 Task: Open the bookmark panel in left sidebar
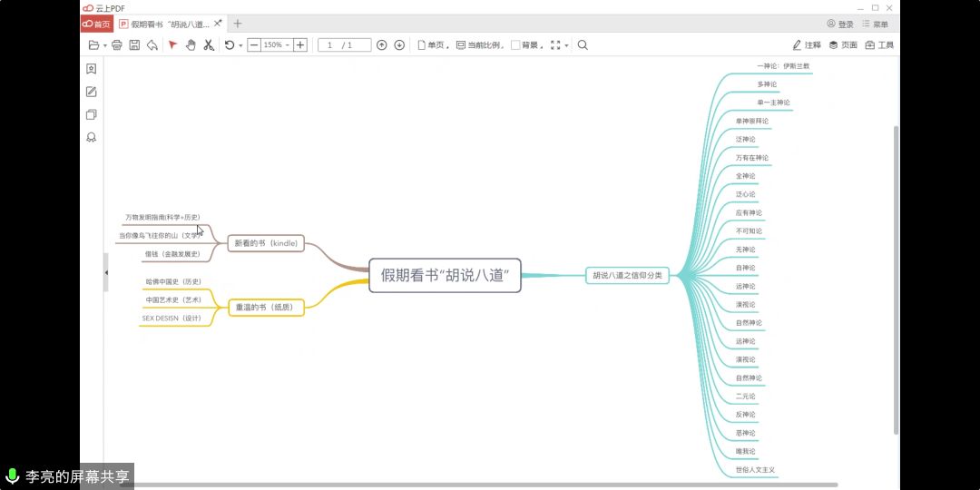(92, 69)
